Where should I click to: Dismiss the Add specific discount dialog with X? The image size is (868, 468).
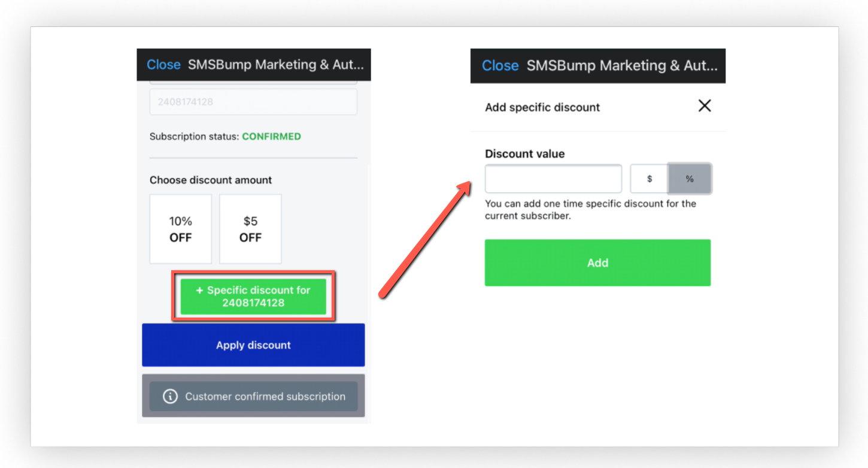pyautogui.click(x=705, y=106)
